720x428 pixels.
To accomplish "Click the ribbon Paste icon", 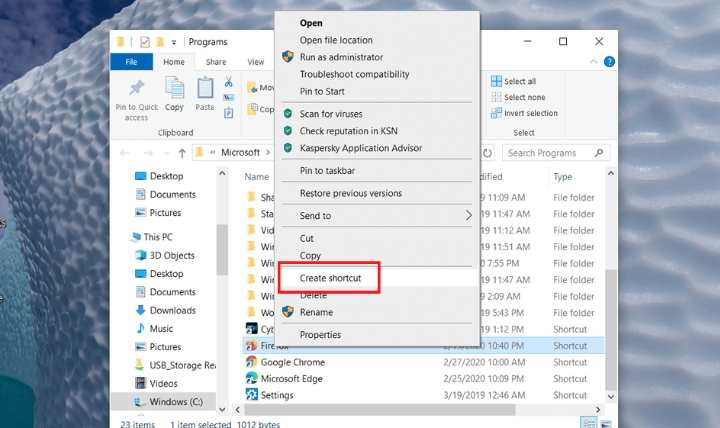I will click(205, 87).
